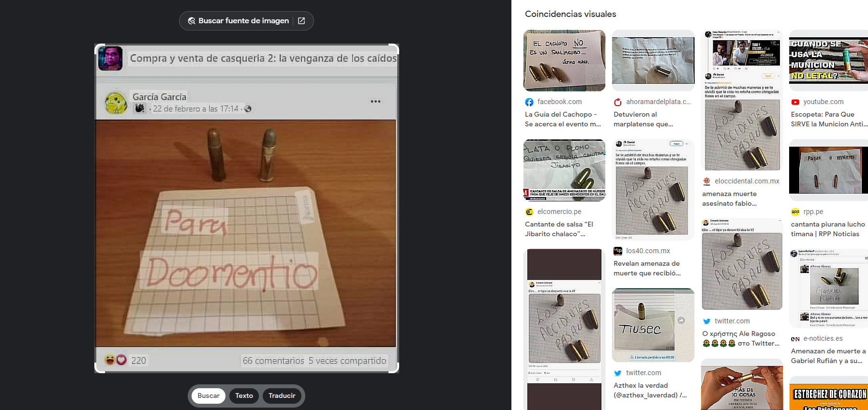Open 'Azthex la verdad (@azthex_laverdad)' title
The width and height of the screenshot is (868, 410).
click(x=650, y=391)
